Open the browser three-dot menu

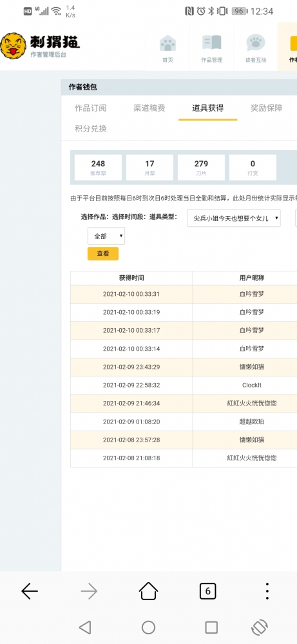click(267, 591)
